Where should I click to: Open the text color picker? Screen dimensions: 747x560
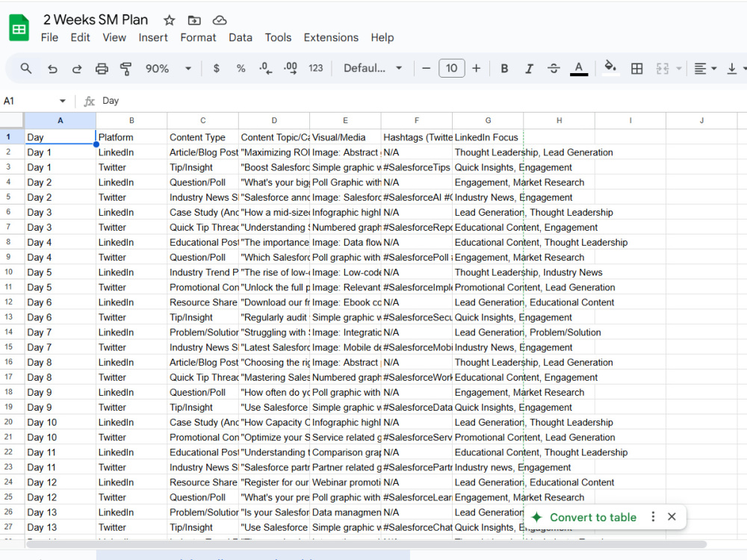[x=579, y=69]
